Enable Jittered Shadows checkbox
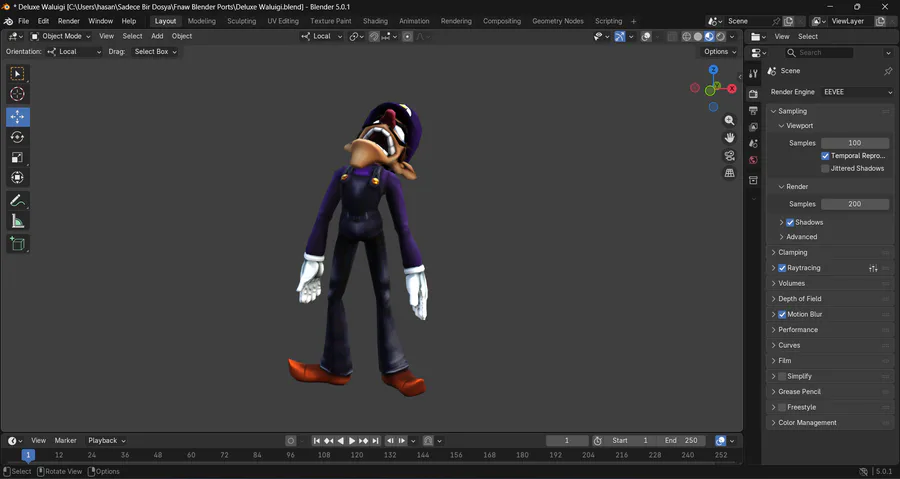 tap(825, 169)
